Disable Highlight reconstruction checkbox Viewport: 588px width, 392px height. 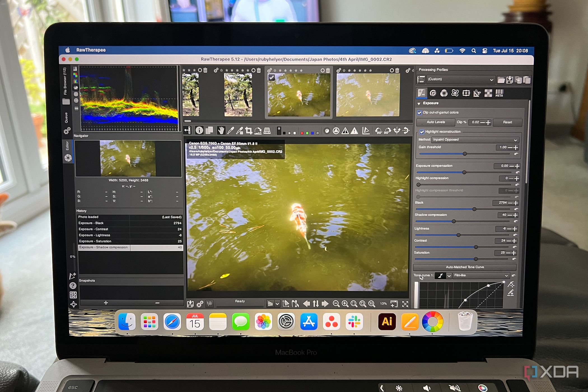coord(422,132)
